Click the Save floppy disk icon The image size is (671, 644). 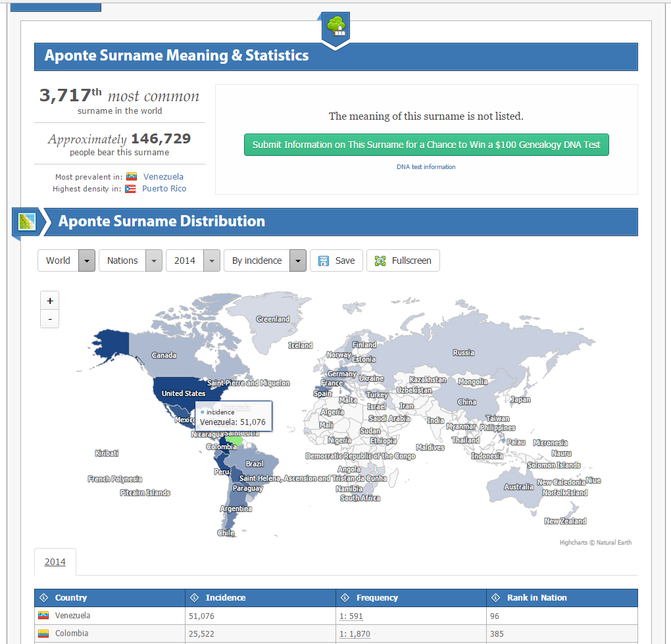tap(324, 260)
